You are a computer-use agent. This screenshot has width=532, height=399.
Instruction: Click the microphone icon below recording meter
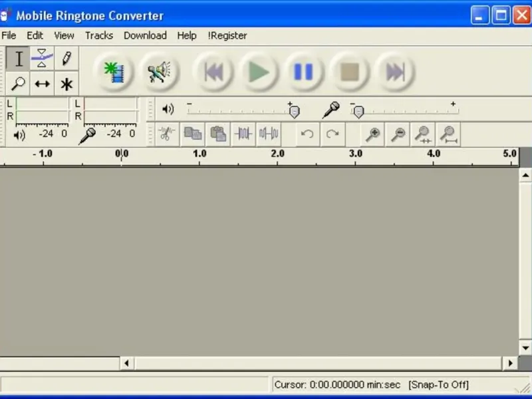click(x=87, y=136)
